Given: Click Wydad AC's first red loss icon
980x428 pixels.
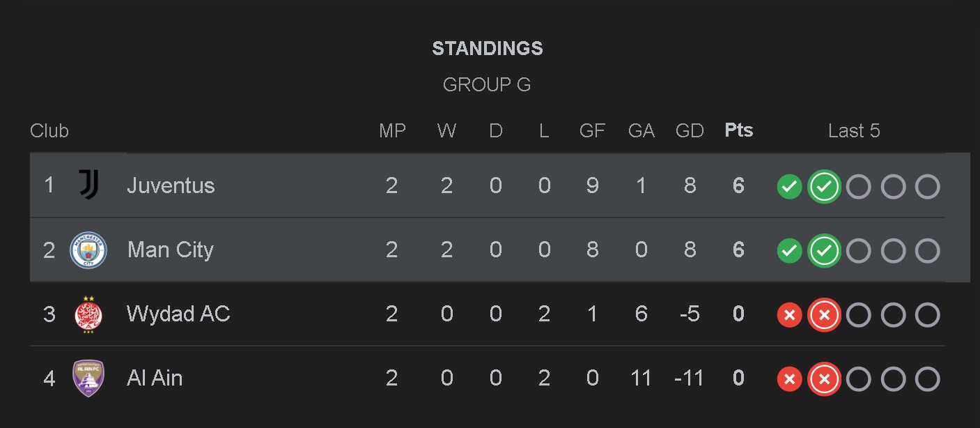Looking at the screenshot, I should pyautogui.click(x=789, y=315).
